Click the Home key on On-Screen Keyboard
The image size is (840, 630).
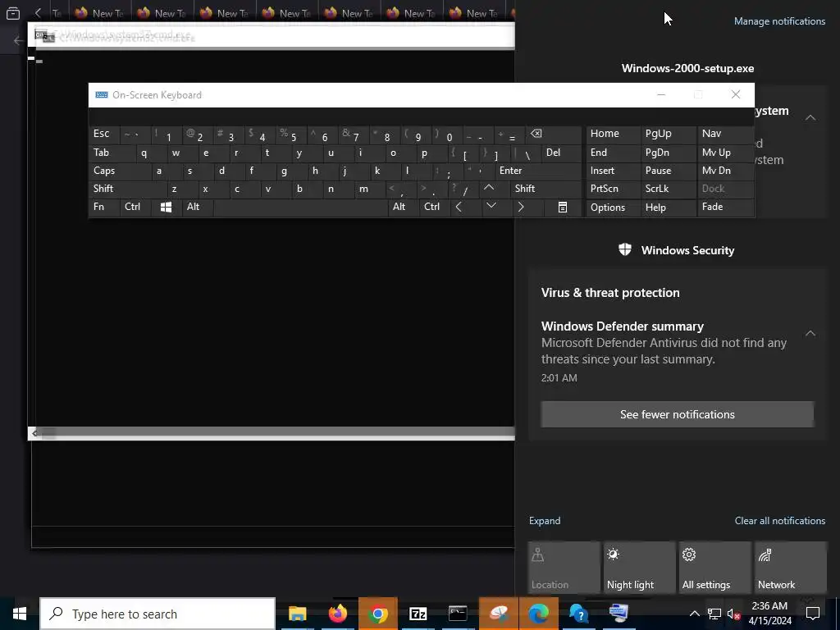coord(613,134)
